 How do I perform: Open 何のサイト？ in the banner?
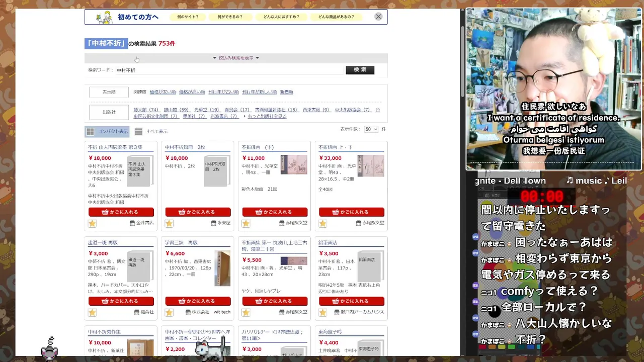click(188, 17)
